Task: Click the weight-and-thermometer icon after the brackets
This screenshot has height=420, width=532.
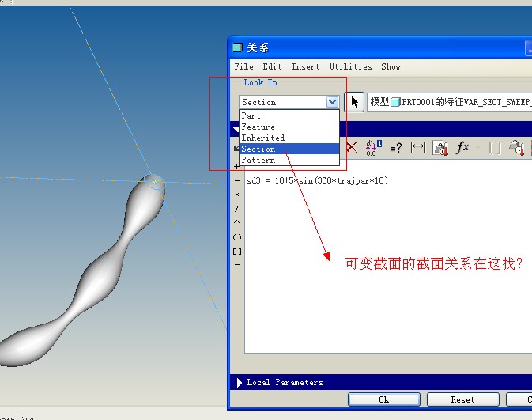Action: coord(517,148)
